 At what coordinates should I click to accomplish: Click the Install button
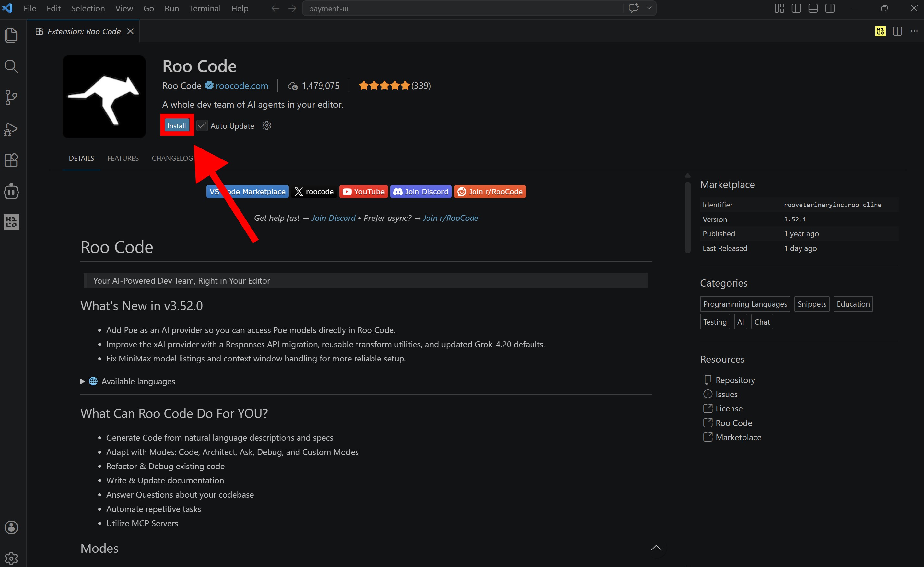pyautogui.click(x=177, y=126)
